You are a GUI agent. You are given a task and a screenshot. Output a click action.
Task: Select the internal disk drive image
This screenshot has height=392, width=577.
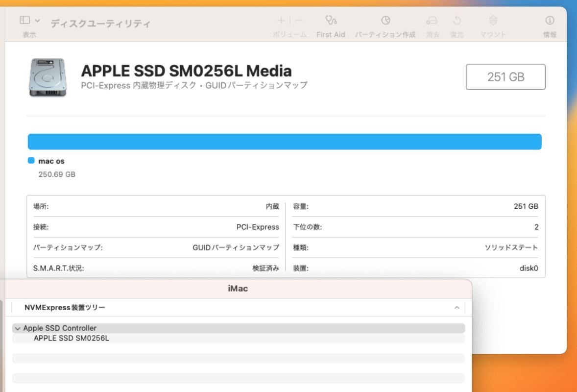tap(48, 77)
